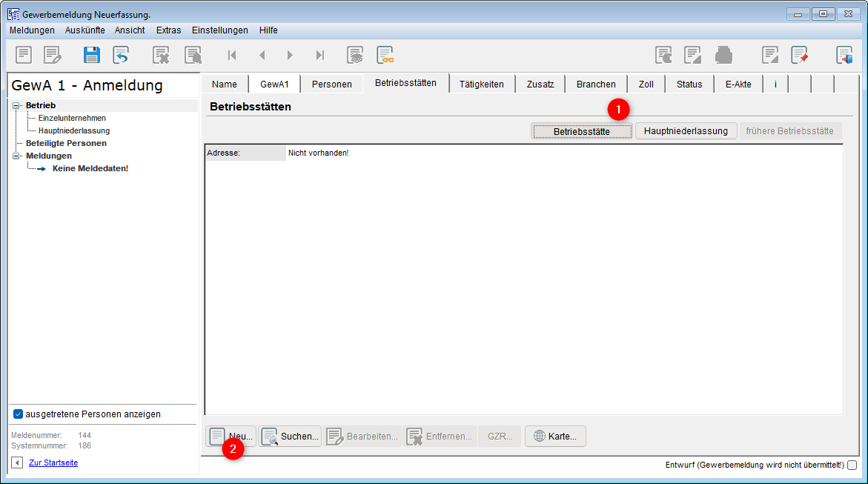The height and width of the screenshot is (484, 868).
Task: Click the blank document icon in toolbar
Action: click(24, 55)
